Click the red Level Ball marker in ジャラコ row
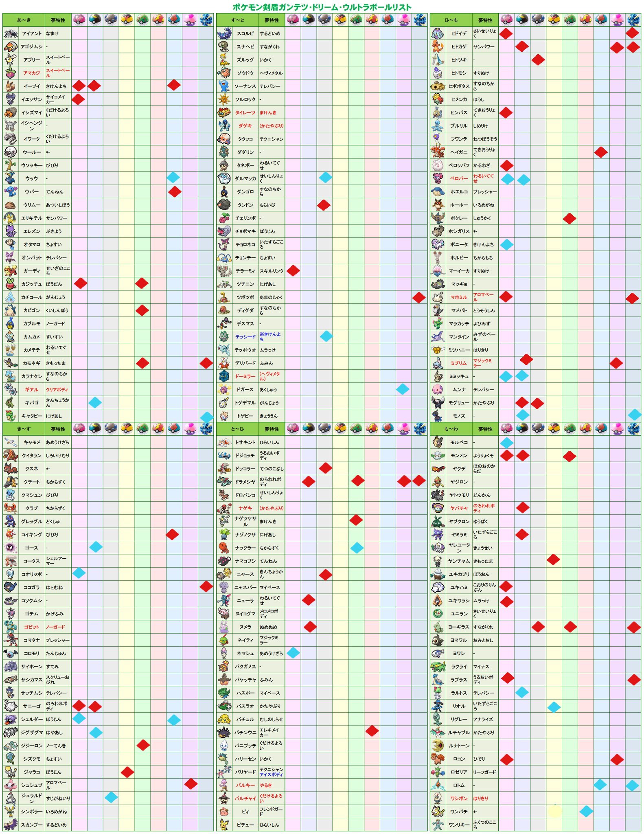 click(x=127, y=772)
